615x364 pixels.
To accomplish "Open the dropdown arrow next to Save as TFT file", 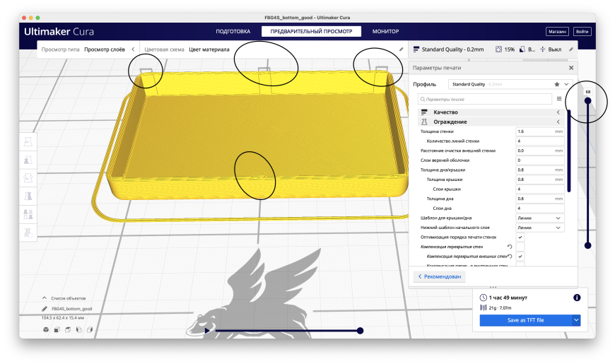I will pyautogui.click(x=576, y=320).
